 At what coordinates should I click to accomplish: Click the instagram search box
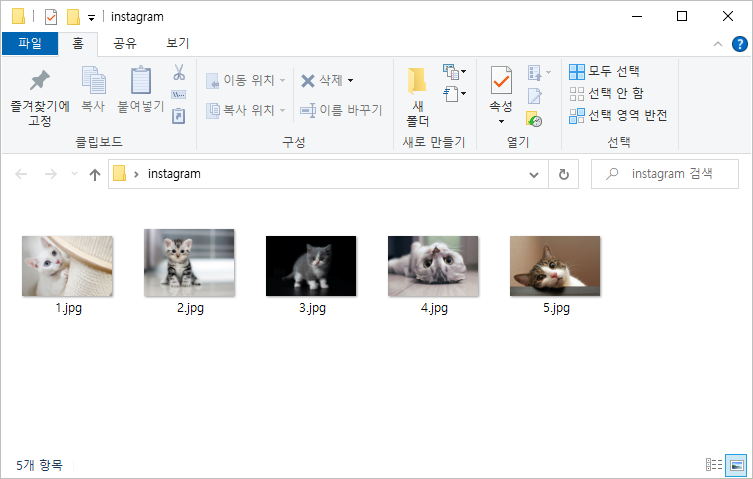point(665,174)
